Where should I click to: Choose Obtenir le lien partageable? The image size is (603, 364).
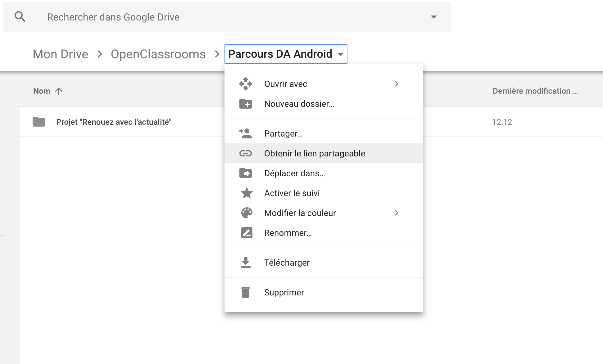324,153
